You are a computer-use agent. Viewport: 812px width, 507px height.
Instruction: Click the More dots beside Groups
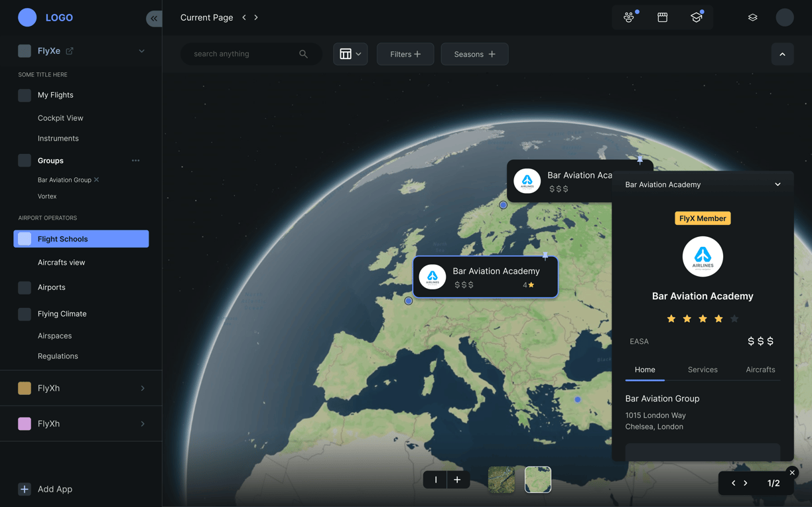(135, 161)
